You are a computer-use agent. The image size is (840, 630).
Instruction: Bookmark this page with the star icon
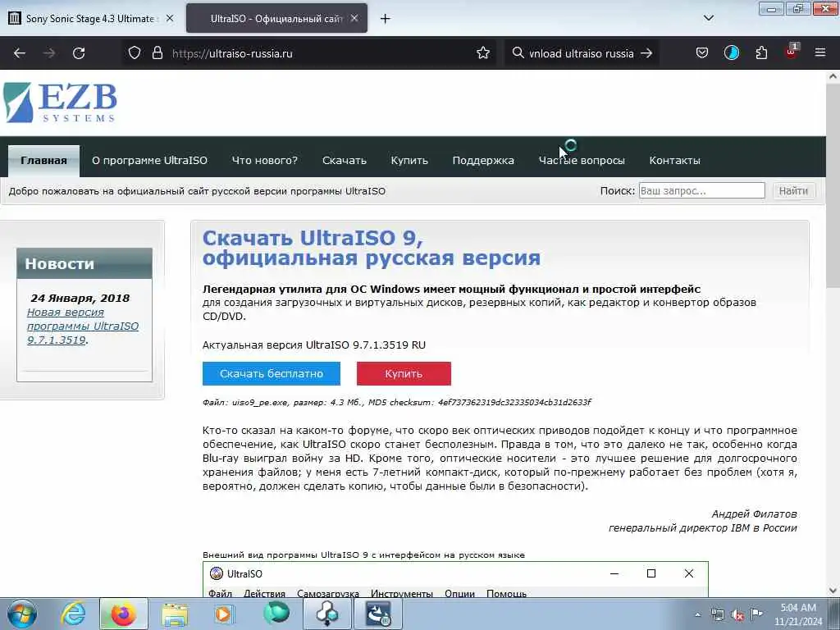tap(482, 53)
